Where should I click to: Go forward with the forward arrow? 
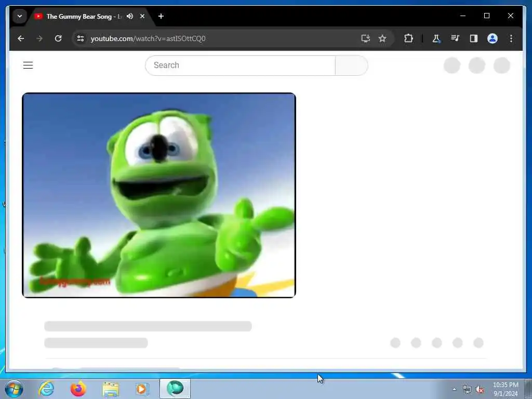39,38
